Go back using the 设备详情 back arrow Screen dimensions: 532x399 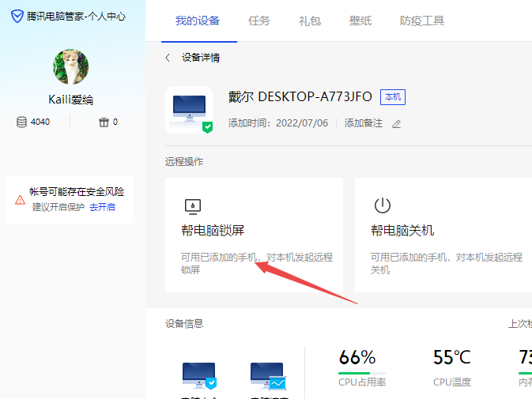point(168,58)
